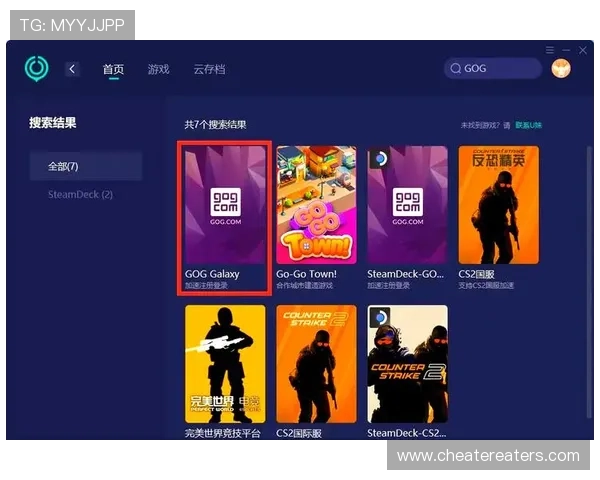This screenshot has width=600, height=480.
Task: Click the results list vertical scrollbar
Action: (589, 282)
